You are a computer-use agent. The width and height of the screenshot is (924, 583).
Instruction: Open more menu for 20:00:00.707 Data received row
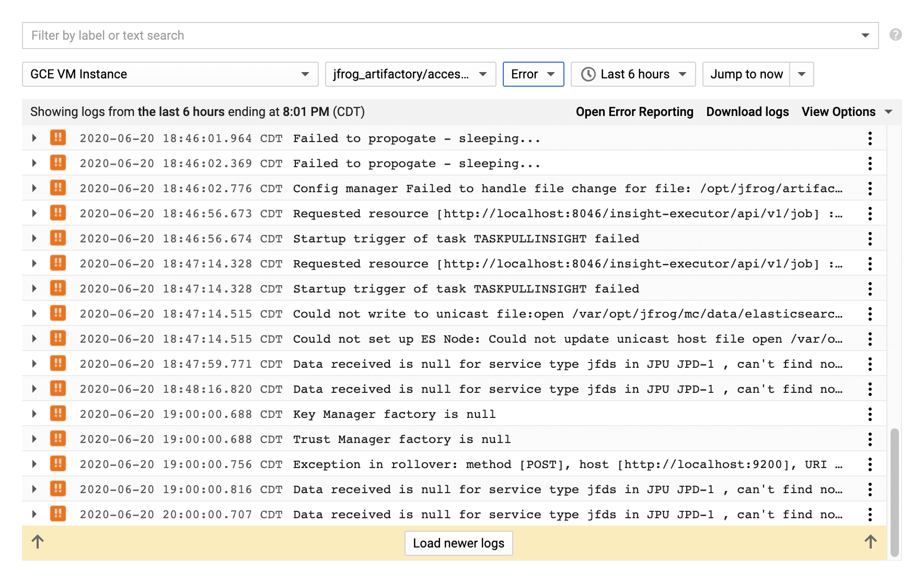pyautogui.click(x=870, y=514)
